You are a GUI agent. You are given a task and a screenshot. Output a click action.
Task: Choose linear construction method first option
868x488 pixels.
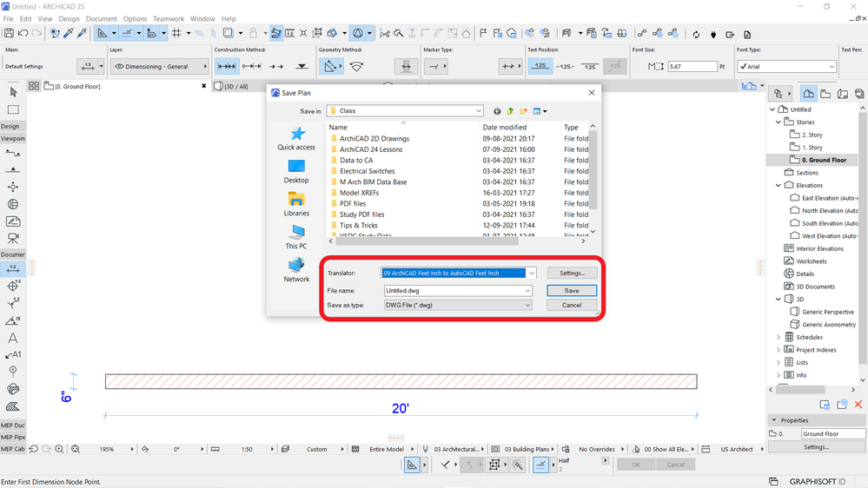tap(227, 66)
